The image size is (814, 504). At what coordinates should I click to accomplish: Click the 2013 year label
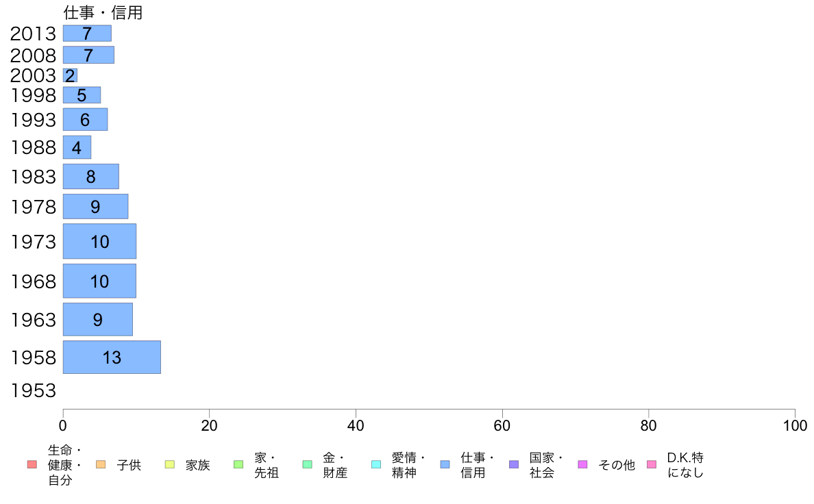pos(33,34)
